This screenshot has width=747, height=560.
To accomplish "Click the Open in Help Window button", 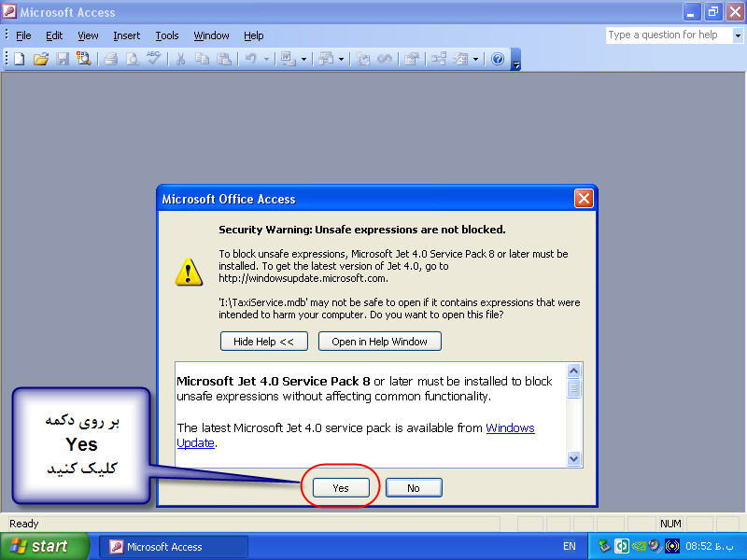I will pos(380,342).
